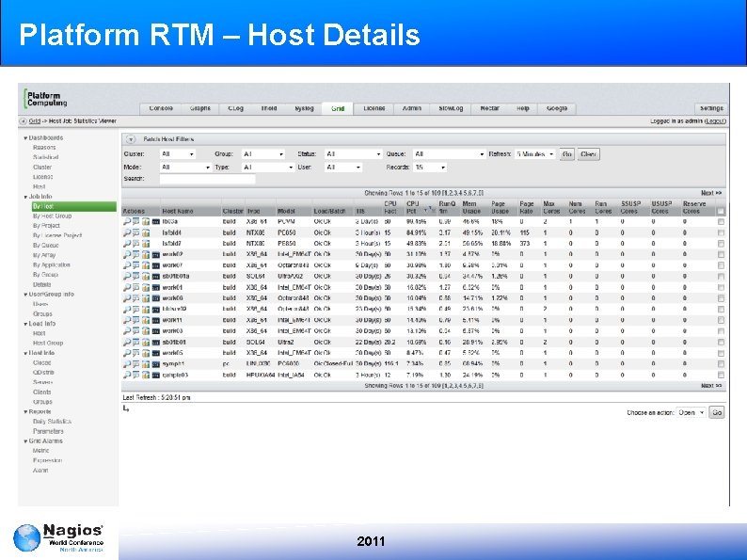Image resolution: width=747 pixels, height=560 pixels.
Task: Click the magnifier icon in the lsfbld7 row
Action: coord(127,244)
